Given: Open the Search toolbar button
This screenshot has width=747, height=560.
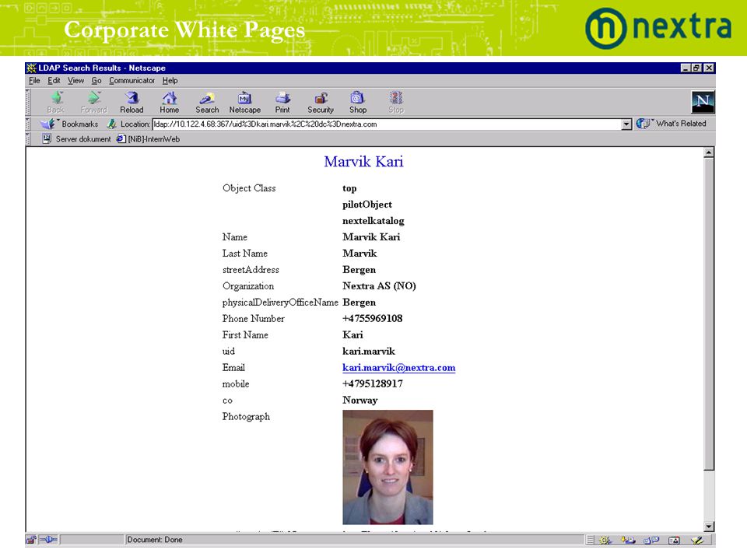Looking at the screenshot, I should [x=207, y=102].
